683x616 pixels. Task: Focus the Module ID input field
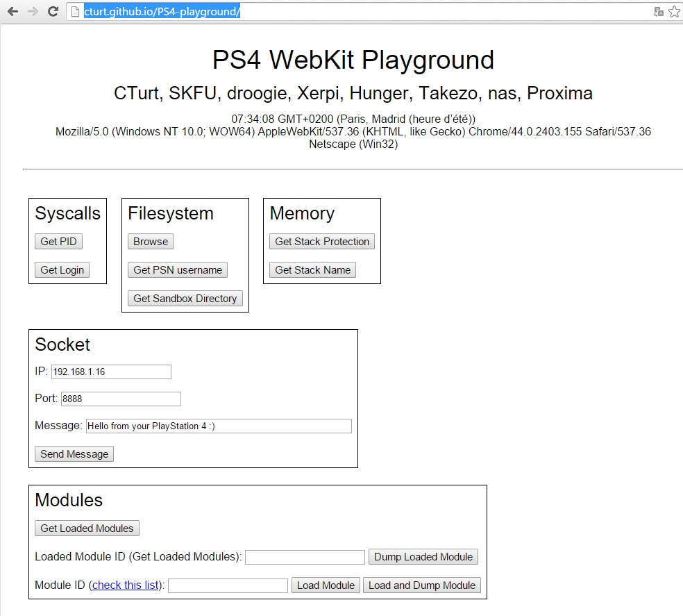coord(228,585)
